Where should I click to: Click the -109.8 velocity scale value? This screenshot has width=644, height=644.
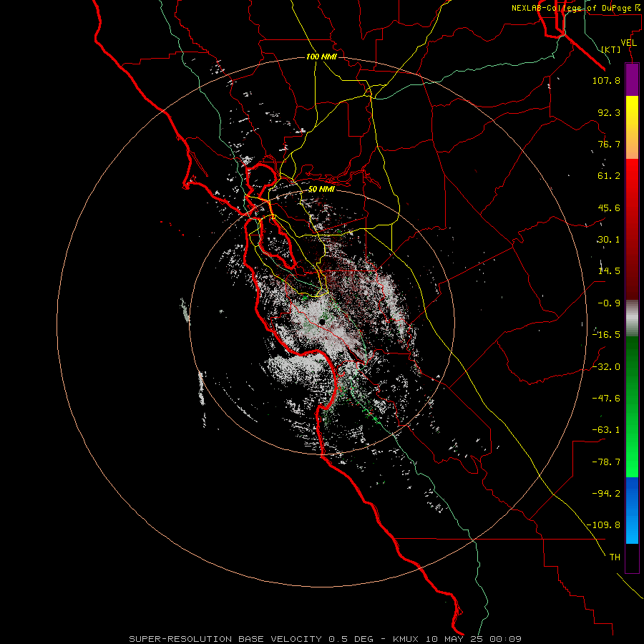point(604,525)
